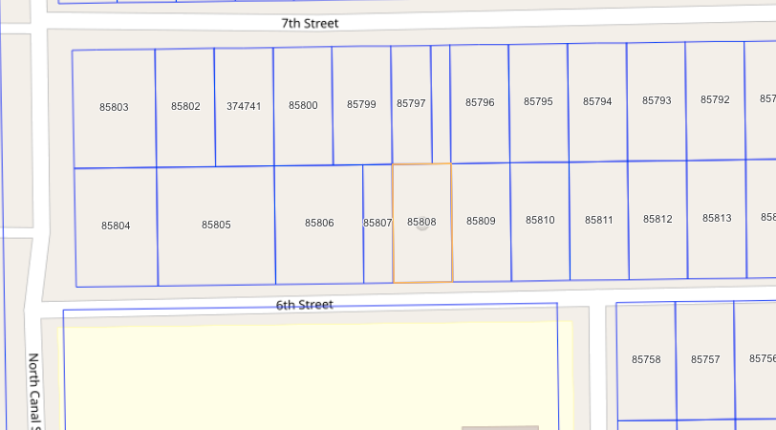This screenshot has width=776, height=430.
Task: Choose parcel 85806
Action: (319, 223)
